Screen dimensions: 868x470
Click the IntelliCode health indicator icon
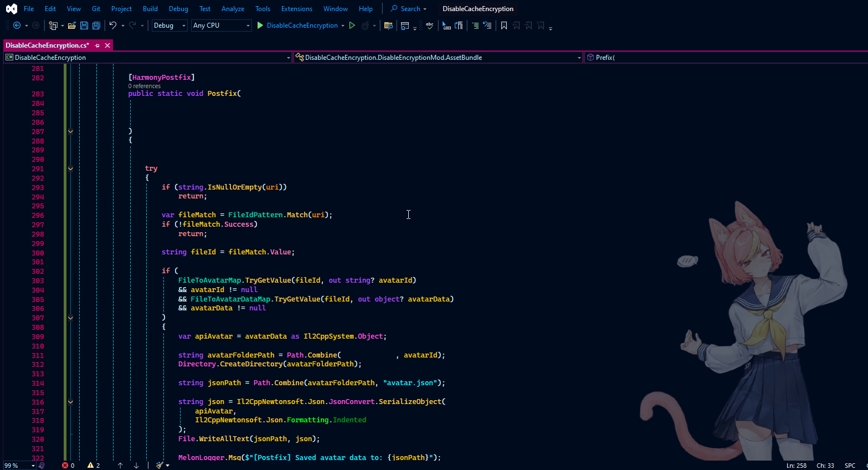tap(42, 466)
